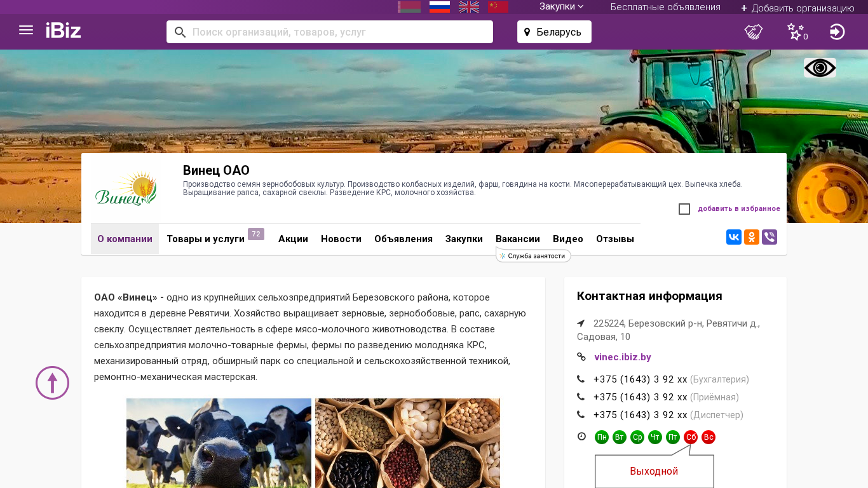Select Monday (Пн) working day circle
This screenshot has width=868, height=488.
click(x=602, y=437)
